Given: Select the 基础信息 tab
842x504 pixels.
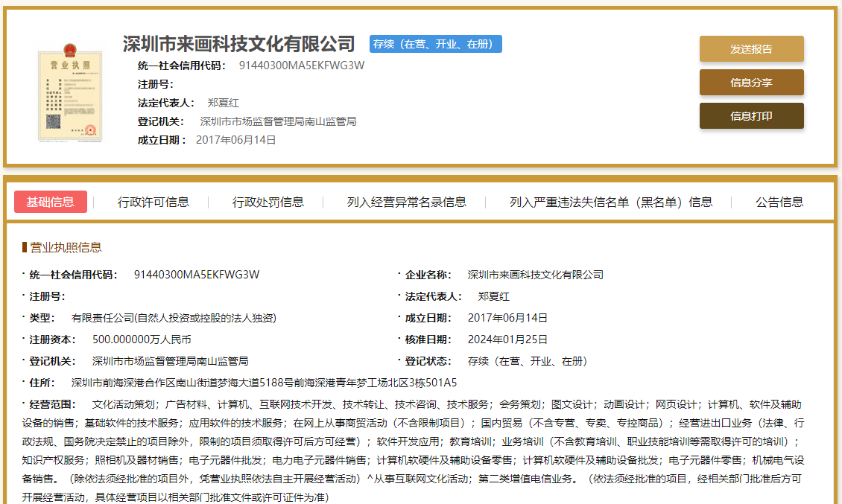Looking at the screenshot, I should tap(51, 202).
